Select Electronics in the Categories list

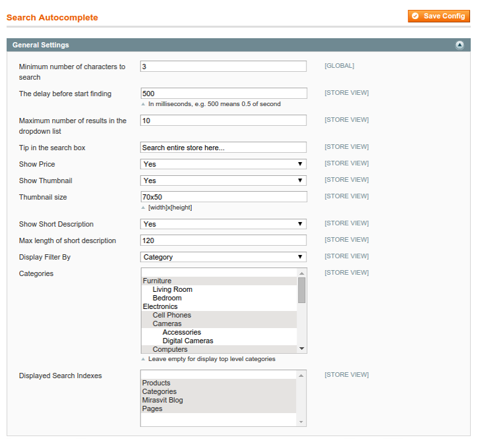coord(219,306)
